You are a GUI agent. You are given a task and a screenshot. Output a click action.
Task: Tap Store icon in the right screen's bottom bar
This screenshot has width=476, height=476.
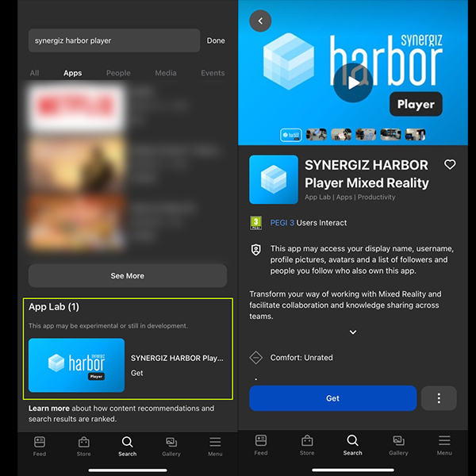(307, 446)
